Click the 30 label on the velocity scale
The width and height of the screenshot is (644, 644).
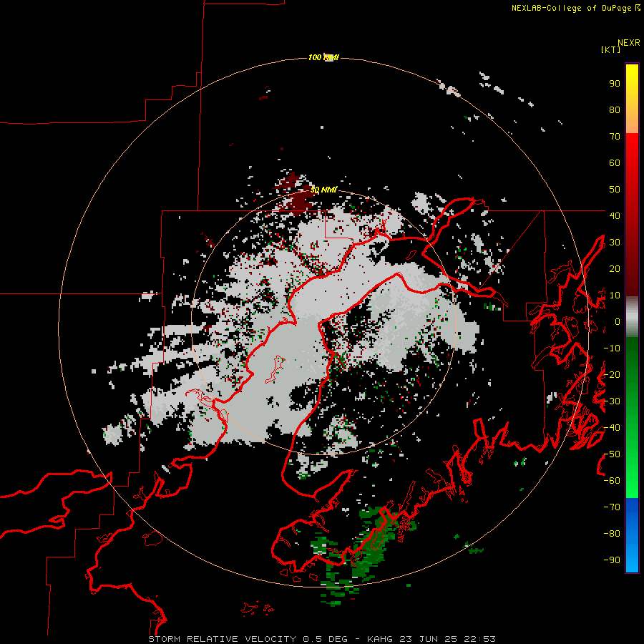click(615, 243)
